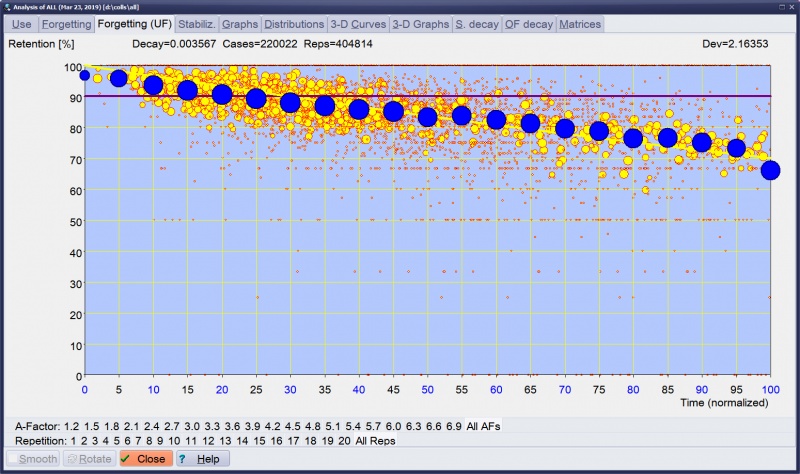Click the Rotate button
This screenshot has width=800, height=474.
coord(90,459)
